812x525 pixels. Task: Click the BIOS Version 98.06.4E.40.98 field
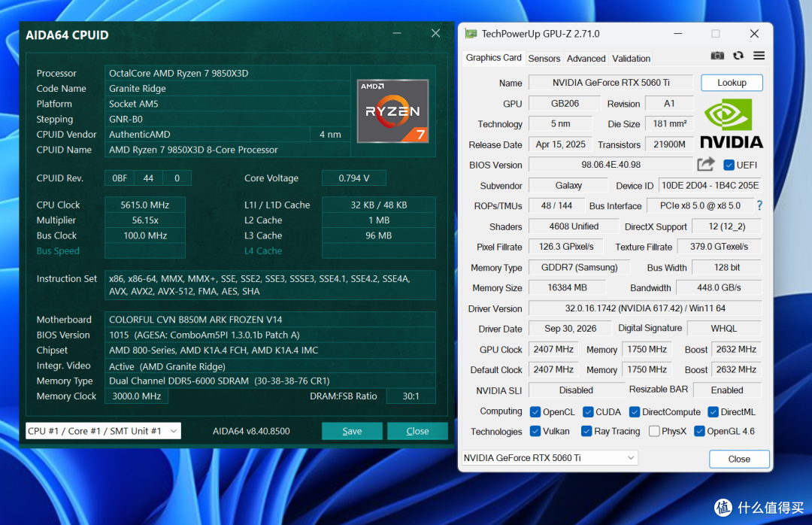click(611, 165)
